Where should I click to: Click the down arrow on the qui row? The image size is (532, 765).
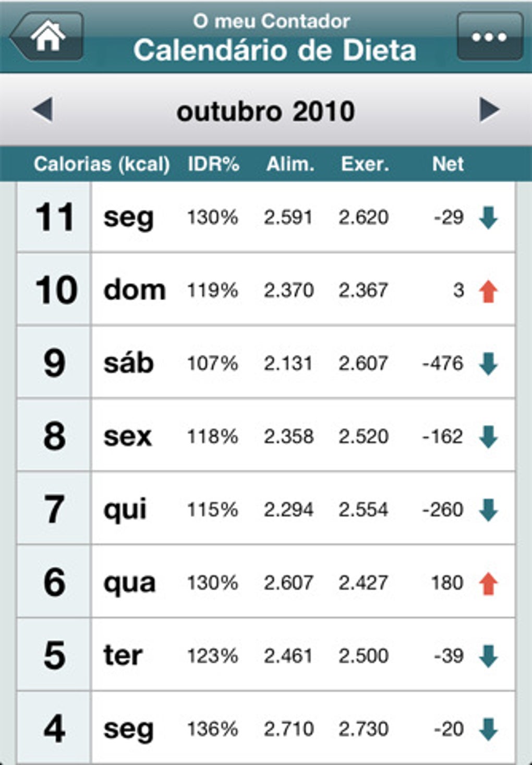(488, 510)
